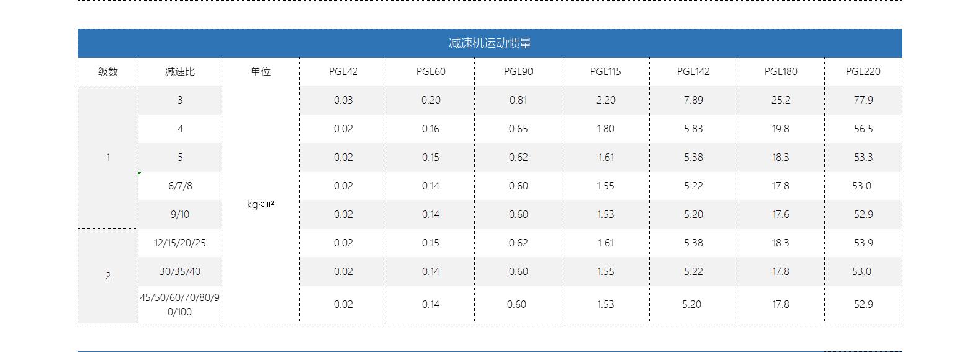Click the 45/50/60/70/80/90/100 ratio cell
This screenshot has height=352, width=980.
pyautogui.click(x=180, y=304)
